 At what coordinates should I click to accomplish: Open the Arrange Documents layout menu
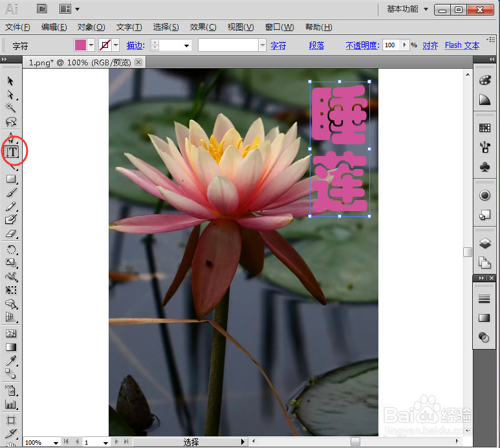pos(69,9)
